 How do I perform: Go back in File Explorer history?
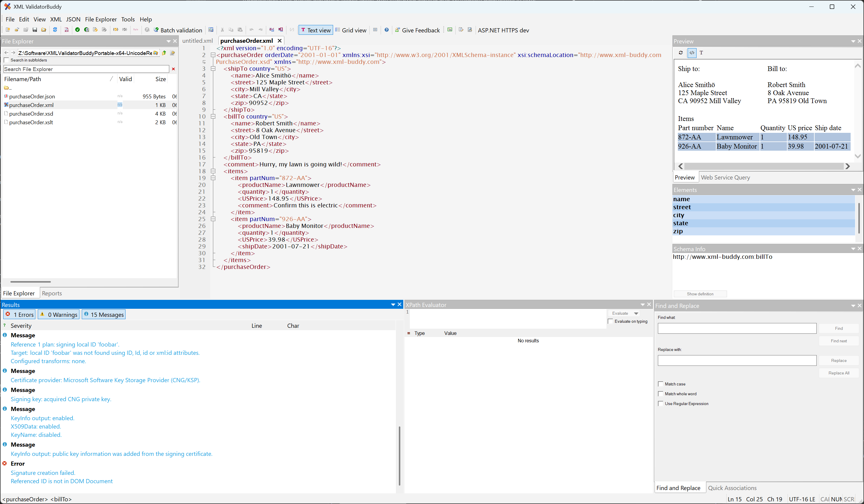click(6, 53)
